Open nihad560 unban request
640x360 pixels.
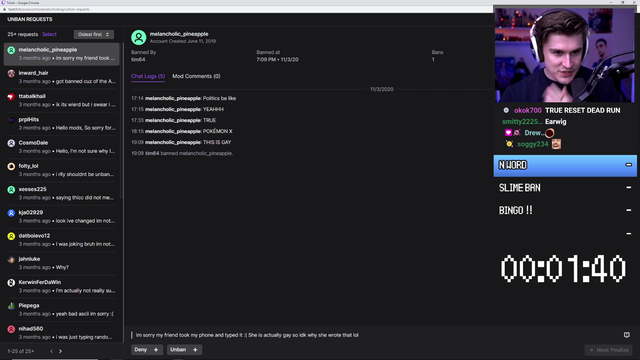tap(62, 333)
